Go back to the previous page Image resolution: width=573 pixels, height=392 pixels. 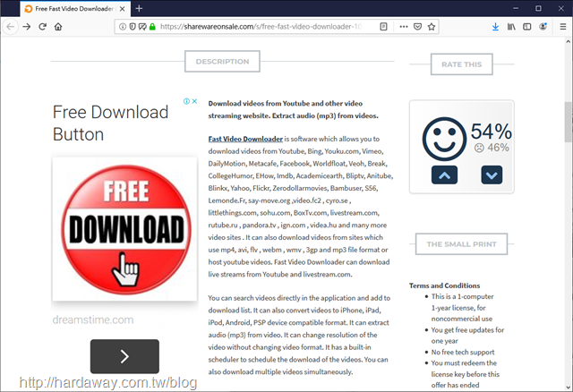point(11,27)
